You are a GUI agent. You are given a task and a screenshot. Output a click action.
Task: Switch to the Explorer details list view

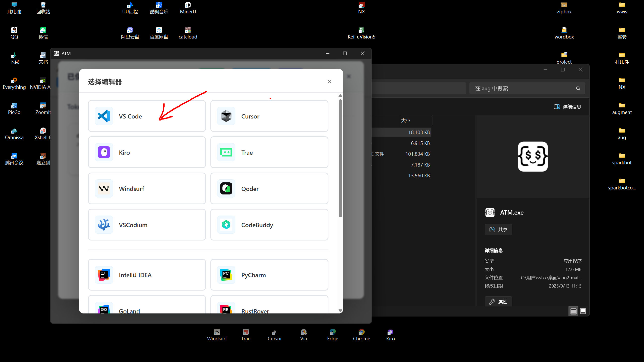tap(573, 311)
